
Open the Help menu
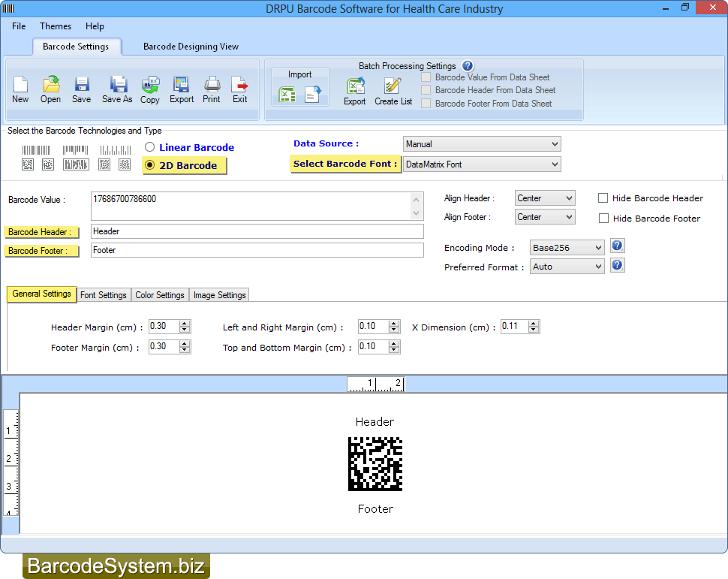click(x=95, y=26)
